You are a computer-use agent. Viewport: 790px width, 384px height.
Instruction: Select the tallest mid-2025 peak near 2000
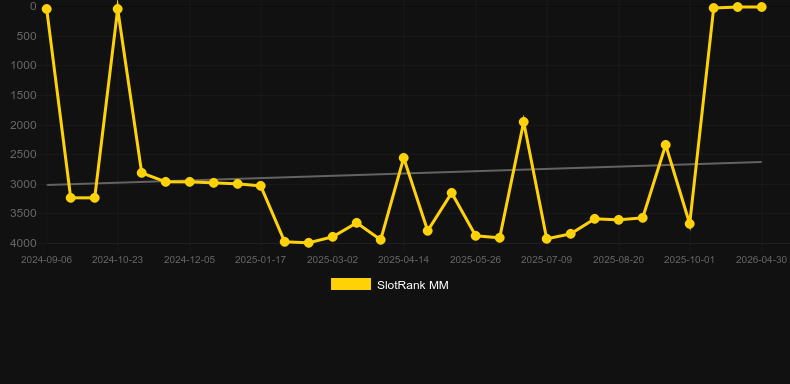point(523,122)
